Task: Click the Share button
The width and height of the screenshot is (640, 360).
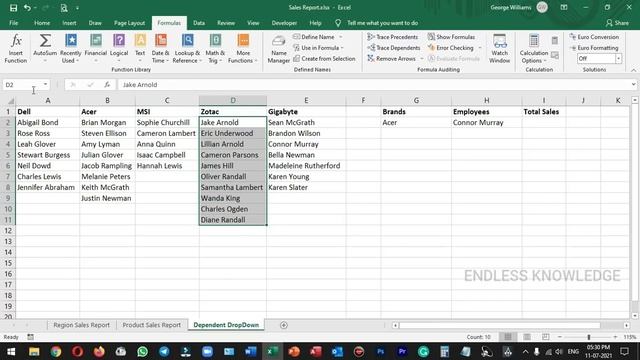Action: pos(618,23)
